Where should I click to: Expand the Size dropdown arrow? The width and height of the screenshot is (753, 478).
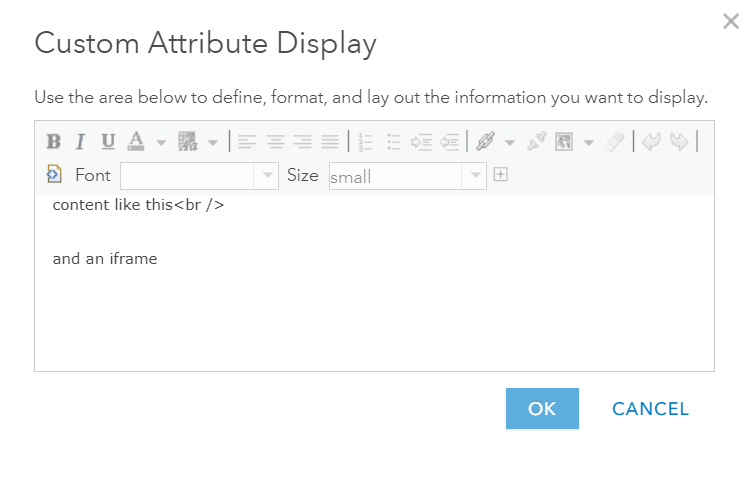point(475,176)
